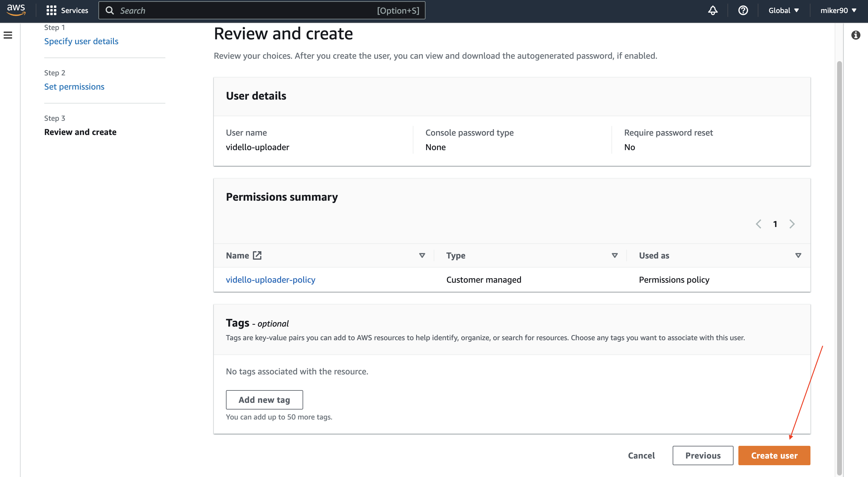868x477 pixels.
Task: Go to next permissions page chevron
Action: click(792, 224)
